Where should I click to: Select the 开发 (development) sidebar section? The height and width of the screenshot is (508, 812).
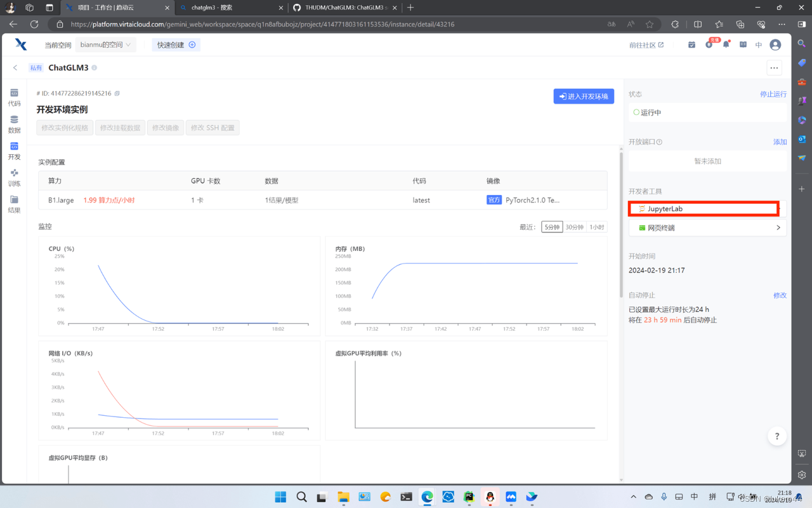click(14, 151)
